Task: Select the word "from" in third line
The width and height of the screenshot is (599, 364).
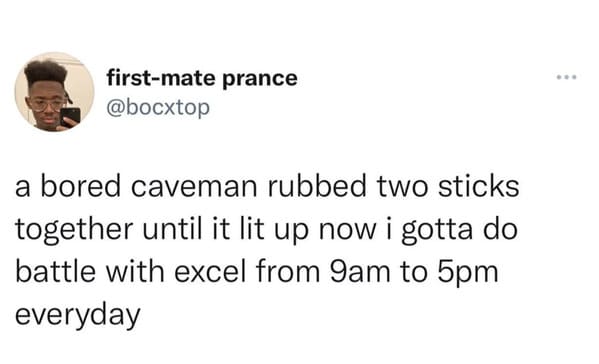Action: 288,272
